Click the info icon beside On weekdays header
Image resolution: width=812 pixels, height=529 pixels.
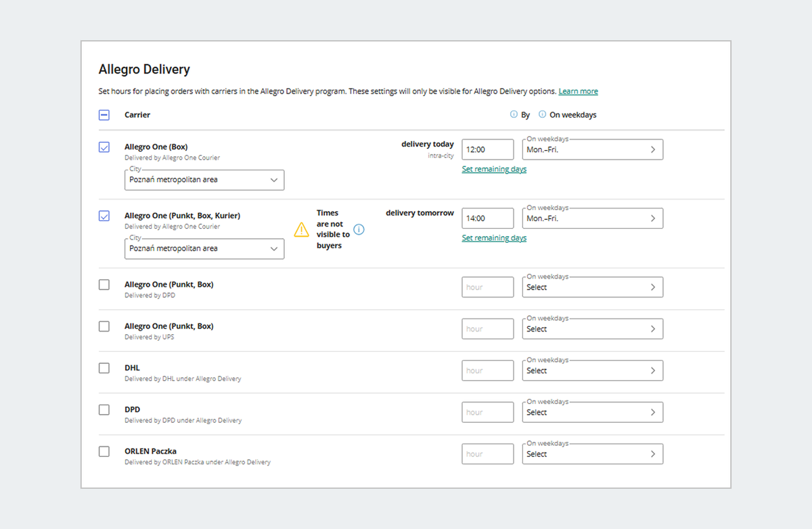542,115
